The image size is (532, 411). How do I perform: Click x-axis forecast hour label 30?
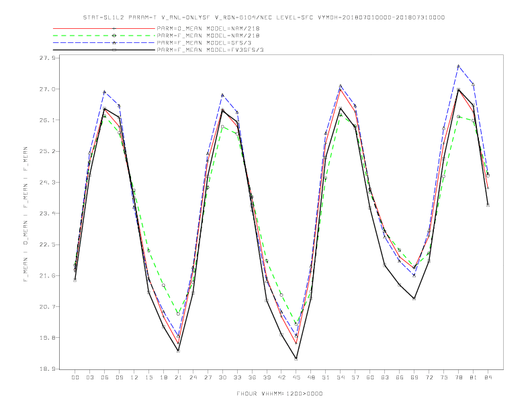point(222,377)
